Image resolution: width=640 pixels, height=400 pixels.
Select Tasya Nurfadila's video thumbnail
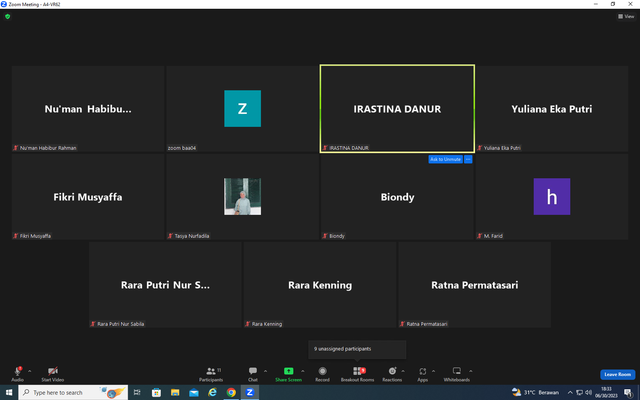(242, 196)
